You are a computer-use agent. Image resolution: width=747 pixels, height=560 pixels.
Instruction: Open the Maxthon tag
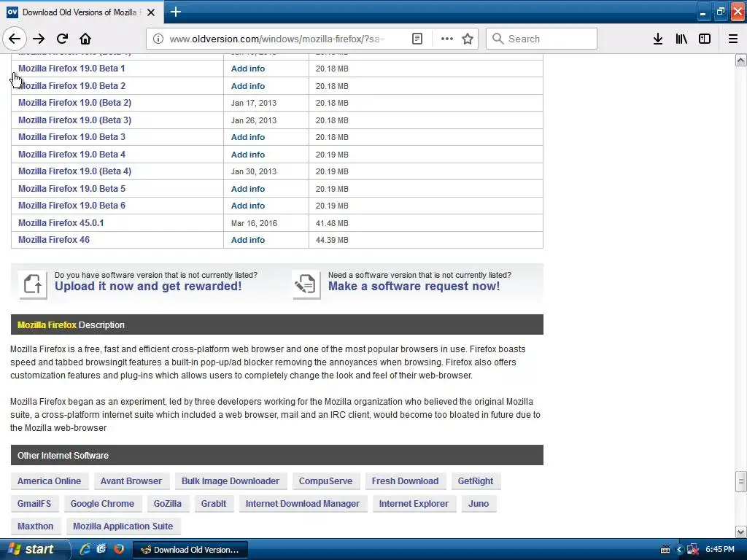pyautogui.click(x=35, y=526)
